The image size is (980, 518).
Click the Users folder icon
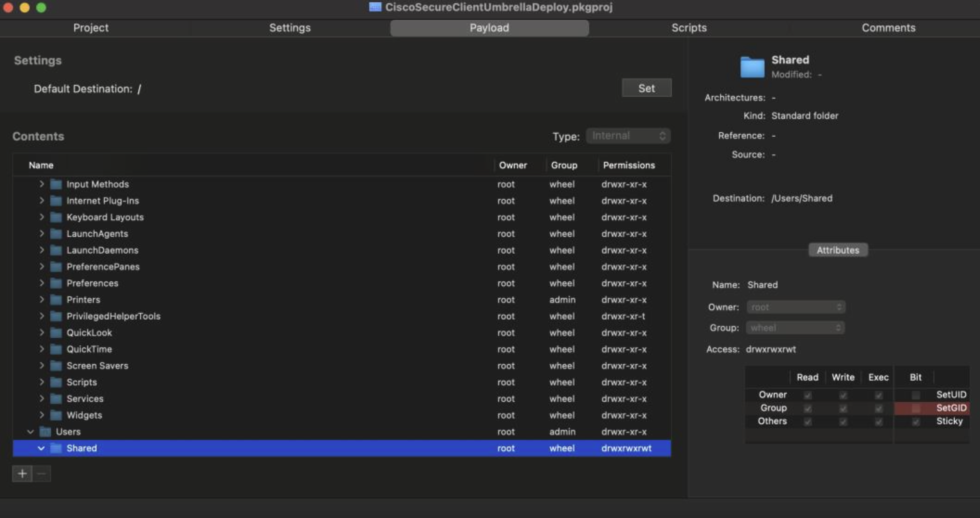(x=46, y=432)
